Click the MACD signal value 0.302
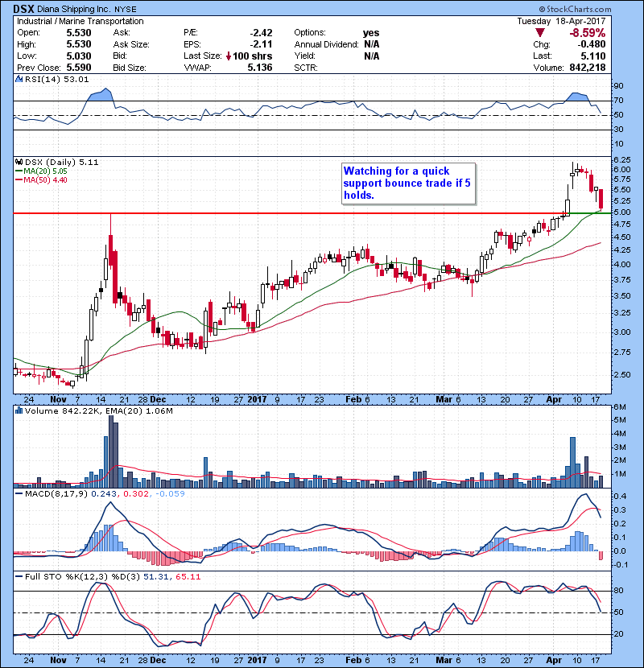The height and width of the screenshot is (668, 644). click(x=136, y=494)
